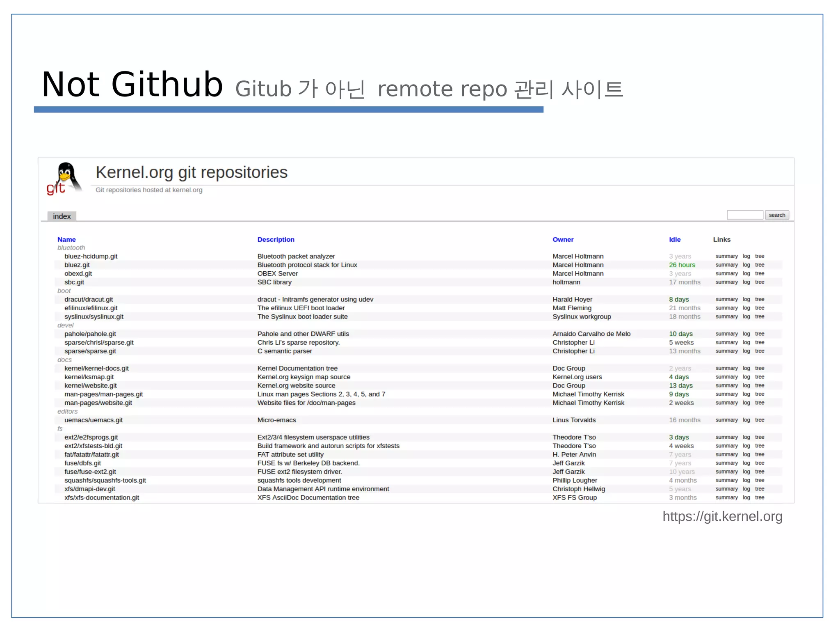Open efilinux/efilinux.git repository

[x=91, y=308]
